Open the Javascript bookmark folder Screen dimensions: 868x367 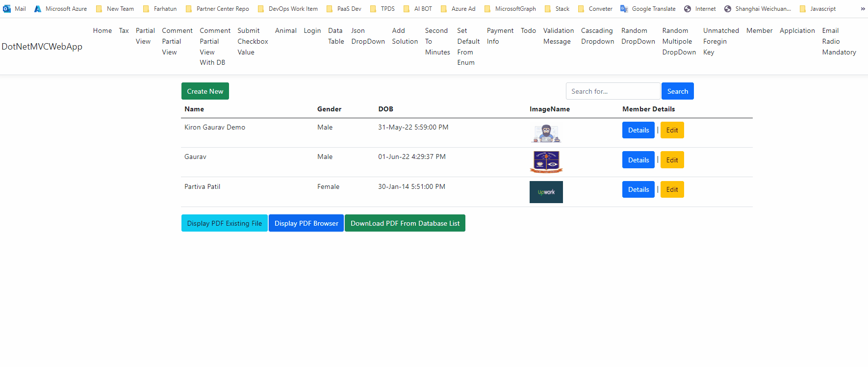(817, 9)
